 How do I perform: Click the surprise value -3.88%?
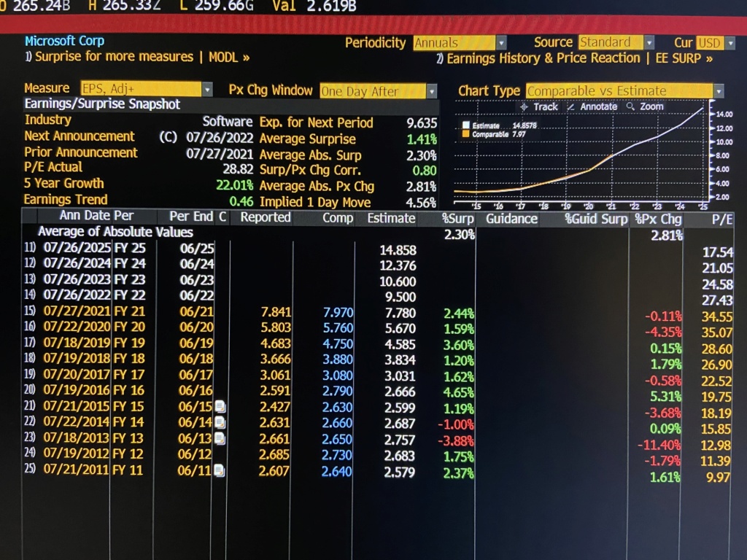pyautogui.click(x=456, y=441)
